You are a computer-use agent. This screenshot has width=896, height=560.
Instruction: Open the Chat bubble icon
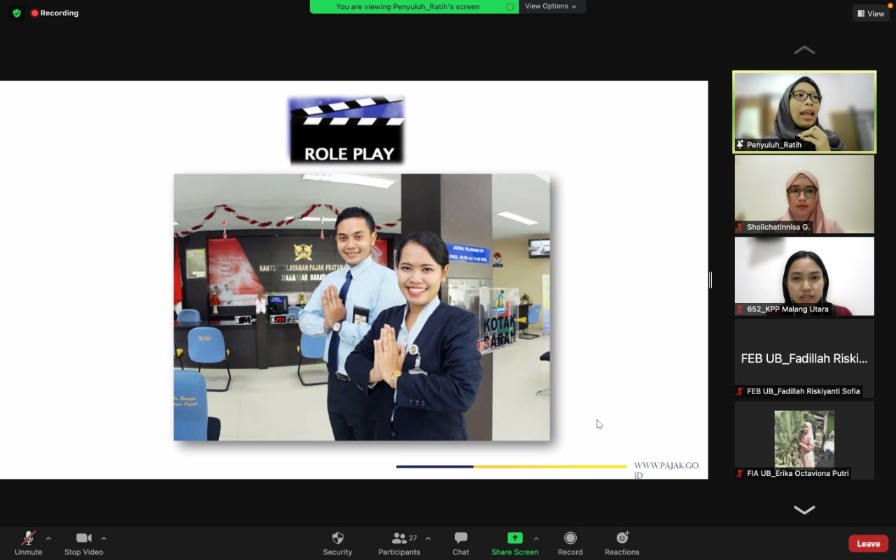(460, 538)
